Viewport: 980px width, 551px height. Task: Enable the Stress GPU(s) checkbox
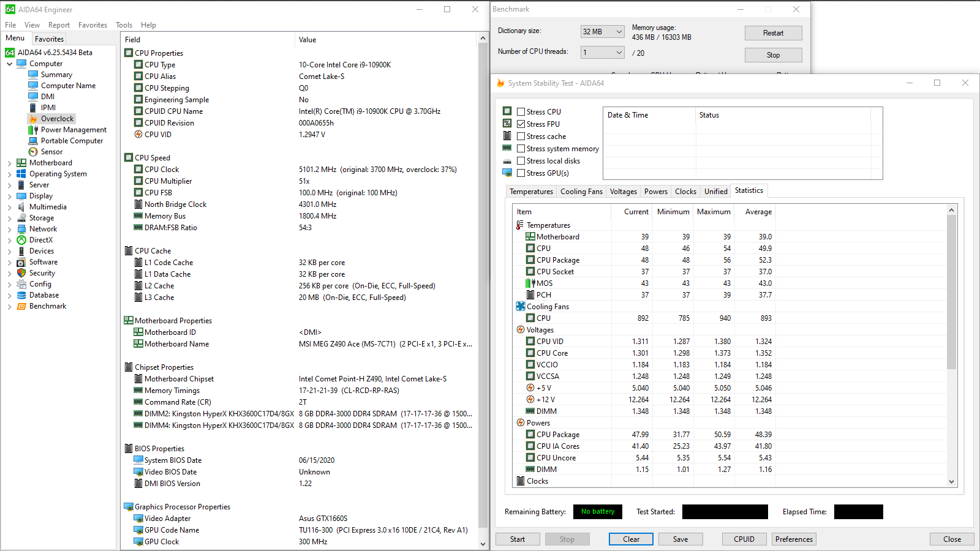(521, 173)
